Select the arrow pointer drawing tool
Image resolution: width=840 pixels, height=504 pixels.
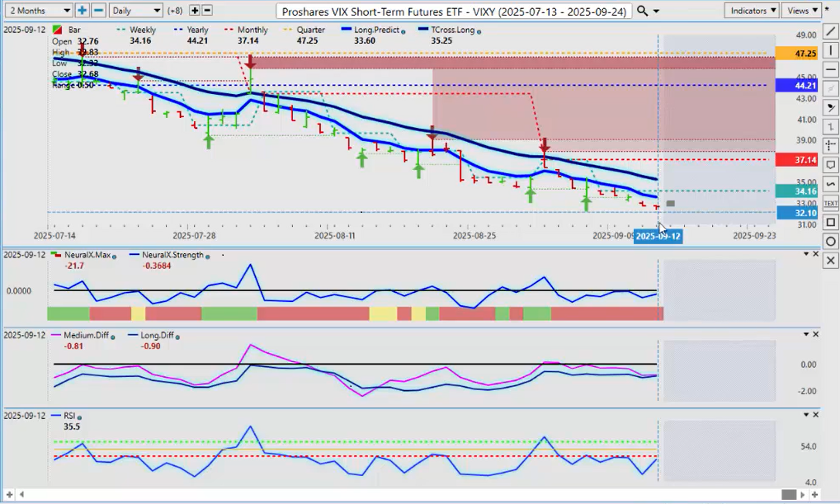click(x=830, y=108)
